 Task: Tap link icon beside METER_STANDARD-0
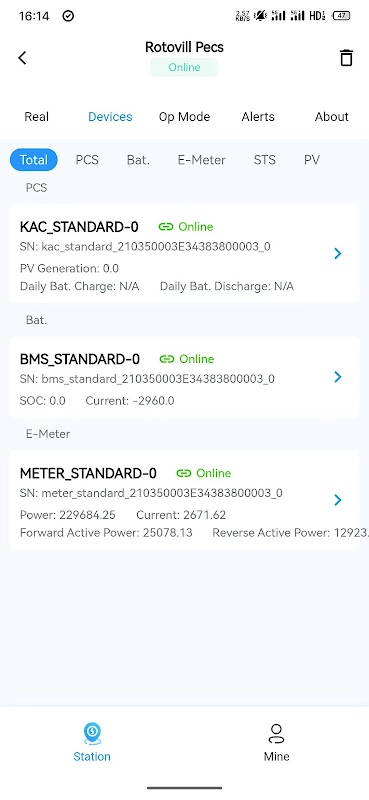click(x=184, y=473)
